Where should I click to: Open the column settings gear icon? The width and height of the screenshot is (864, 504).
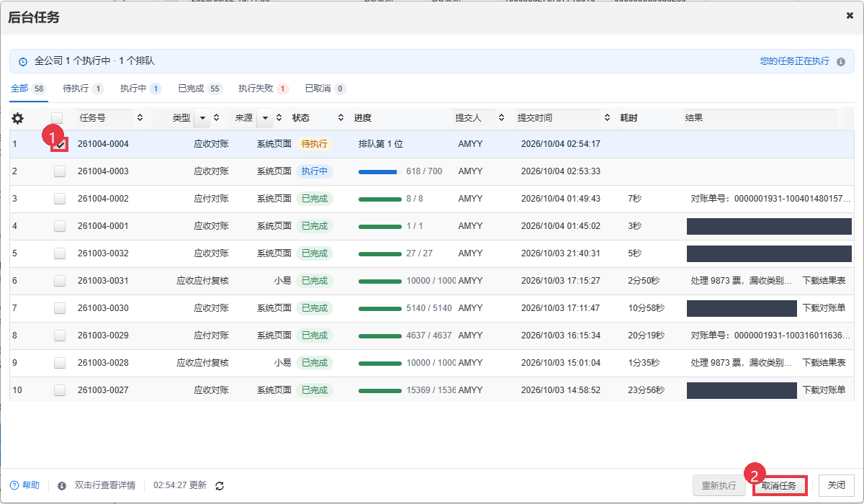pos(18,118)
